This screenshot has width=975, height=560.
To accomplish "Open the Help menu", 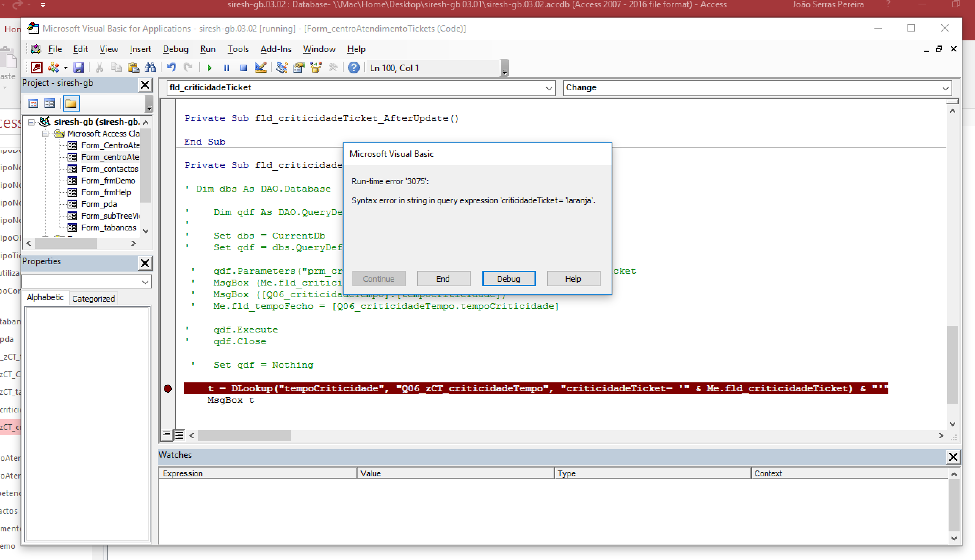I will (356, 49).
